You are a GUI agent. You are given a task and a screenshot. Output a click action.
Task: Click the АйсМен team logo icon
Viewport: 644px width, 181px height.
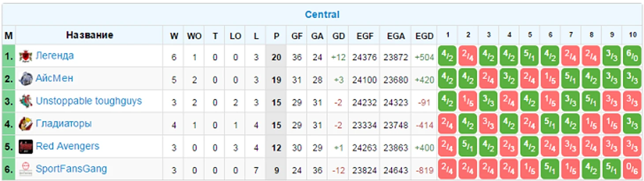pos(26,79)
